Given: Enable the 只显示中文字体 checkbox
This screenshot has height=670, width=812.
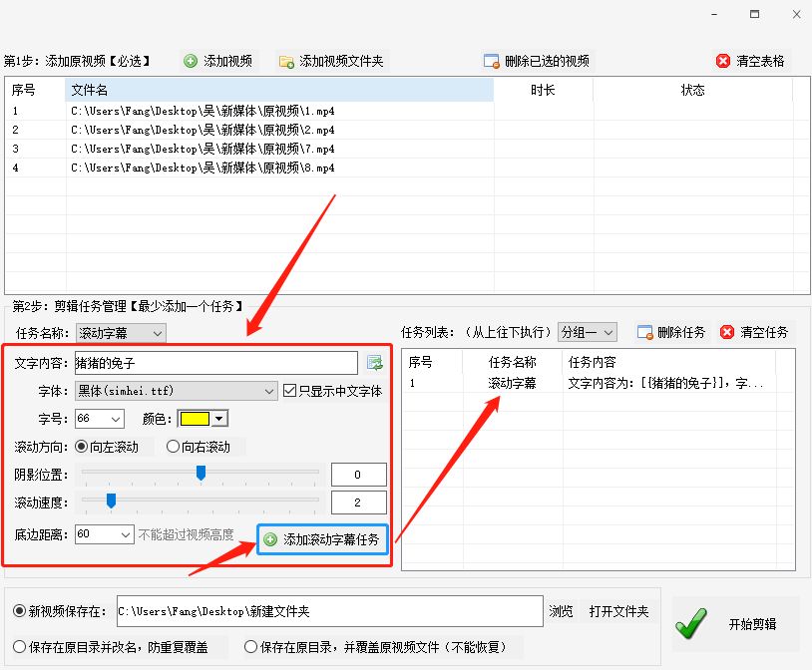Looking at the screenshot, I should click(289, 389).
